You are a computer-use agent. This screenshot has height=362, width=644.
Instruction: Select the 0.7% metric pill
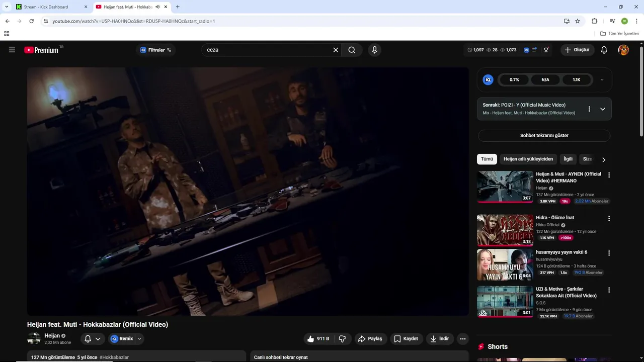coord(514,79)
